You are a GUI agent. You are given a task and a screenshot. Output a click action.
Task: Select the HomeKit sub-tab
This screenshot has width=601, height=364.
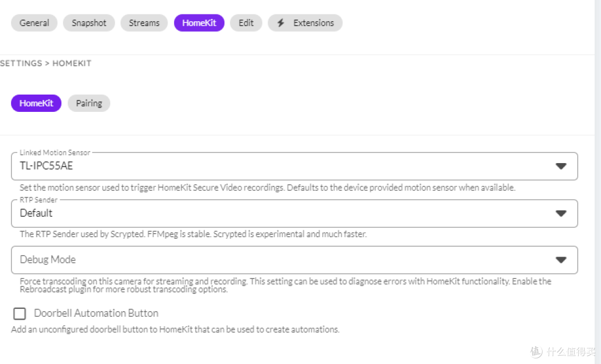(36, 103)
